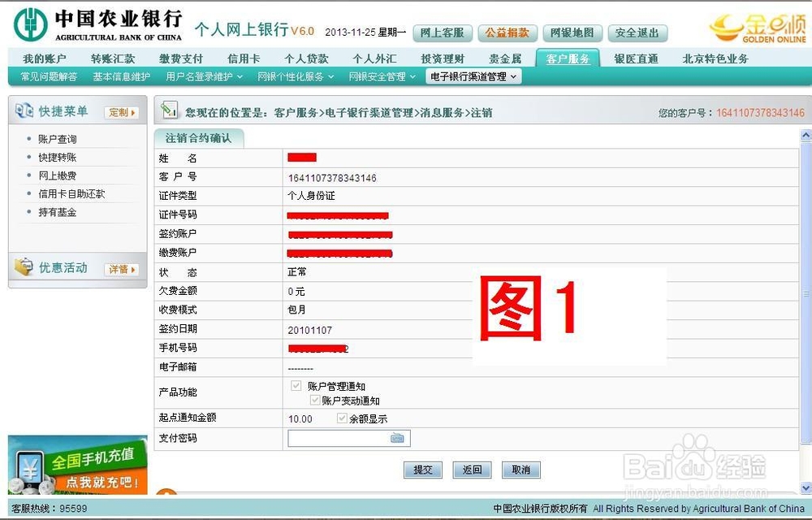Viewport: 812px width, 520px height.
Task: Click the Agricultural Bank of China logo
Action: tap(28, 21)
